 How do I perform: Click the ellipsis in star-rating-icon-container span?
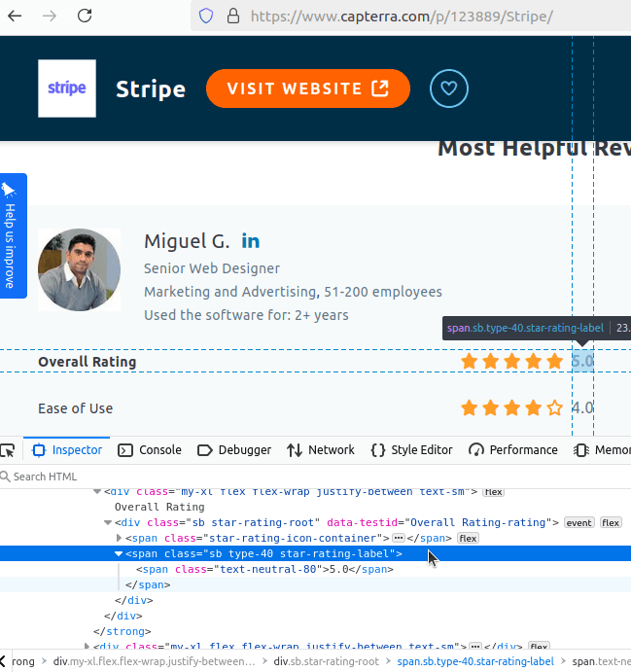click(x=399, y=538)
